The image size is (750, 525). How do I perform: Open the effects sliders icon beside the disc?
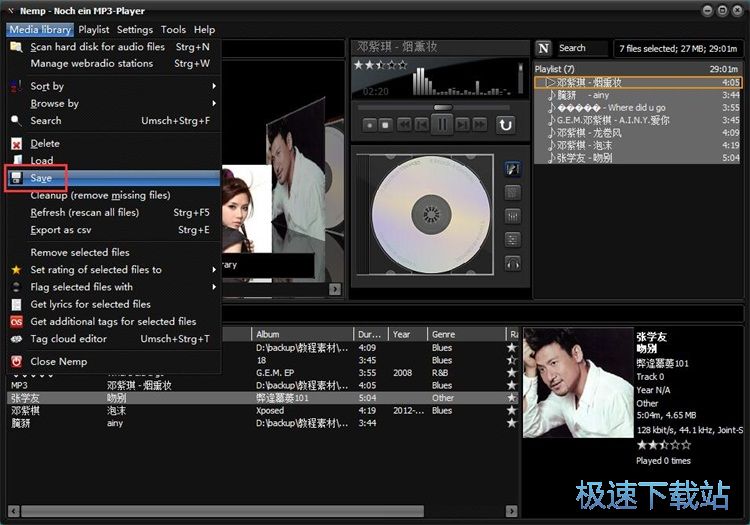click(512, 240)
